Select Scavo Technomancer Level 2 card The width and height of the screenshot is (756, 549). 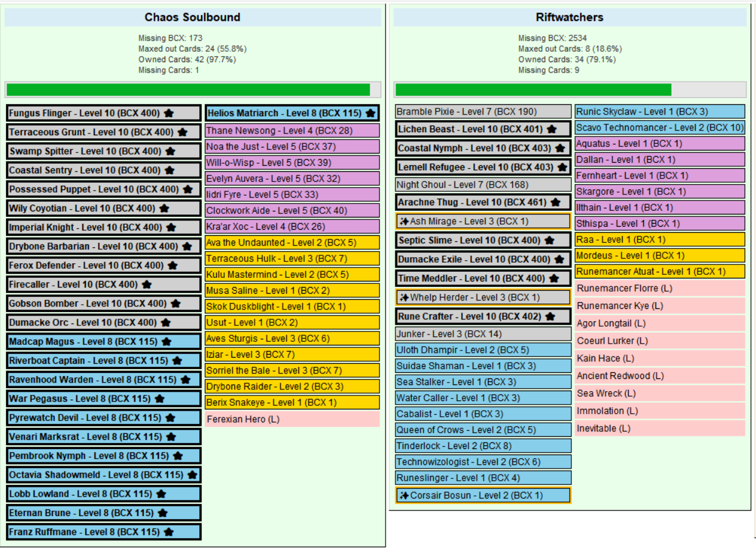point(660,127)
